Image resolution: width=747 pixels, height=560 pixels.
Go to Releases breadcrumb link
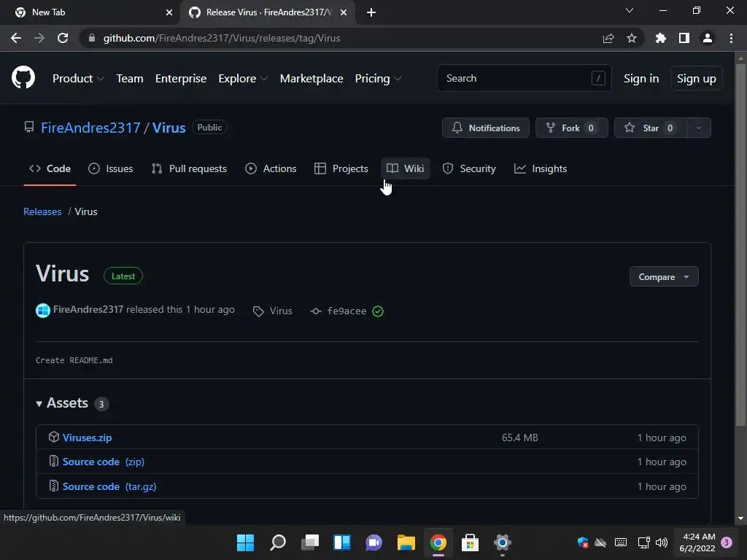(42, 211)
